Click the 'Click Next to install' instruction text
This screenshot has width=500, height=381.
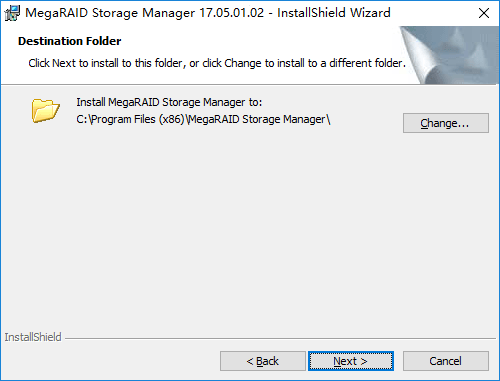click(x=217, y=63)
